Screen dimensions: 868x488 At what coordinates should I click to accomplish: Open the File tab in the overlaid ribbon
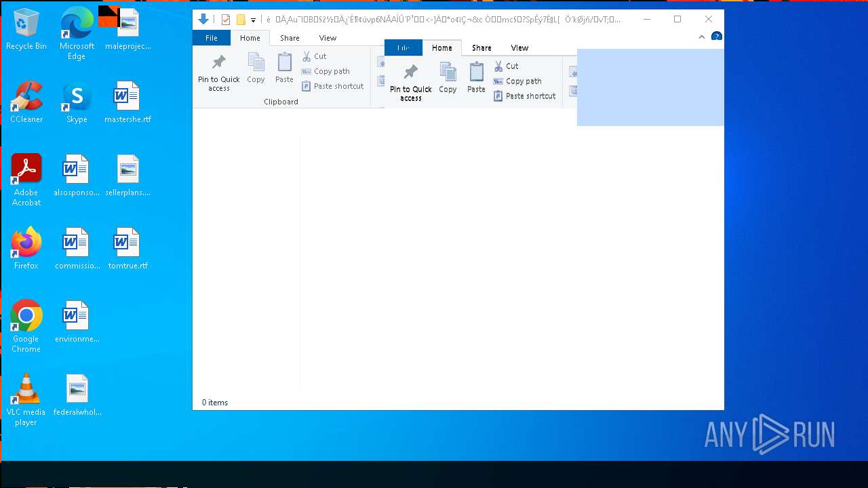403,47
